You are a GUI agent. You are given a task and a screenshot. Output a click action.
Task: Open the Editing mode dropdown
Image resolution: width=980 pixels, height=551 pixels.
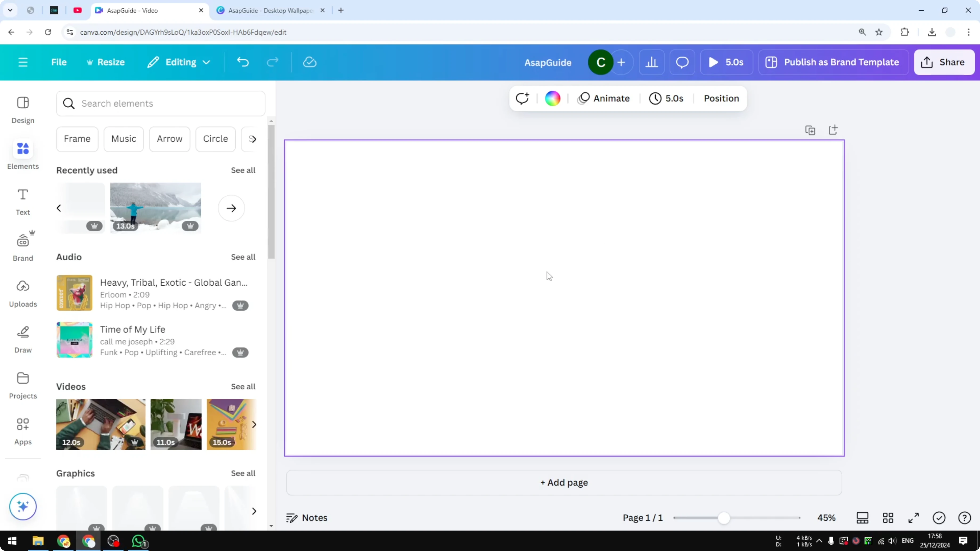pyautogui.click(x=178, y=62)
